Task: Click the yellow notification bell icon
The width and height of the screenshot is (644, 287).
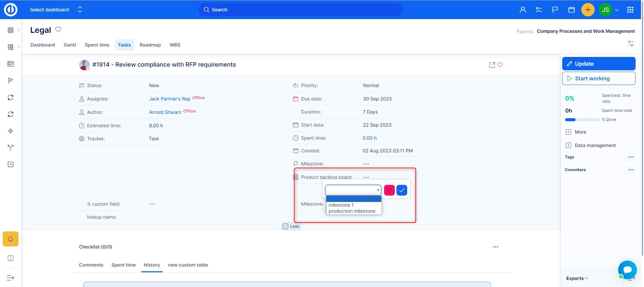Action: pyautogui.click(x=10, y=239)
